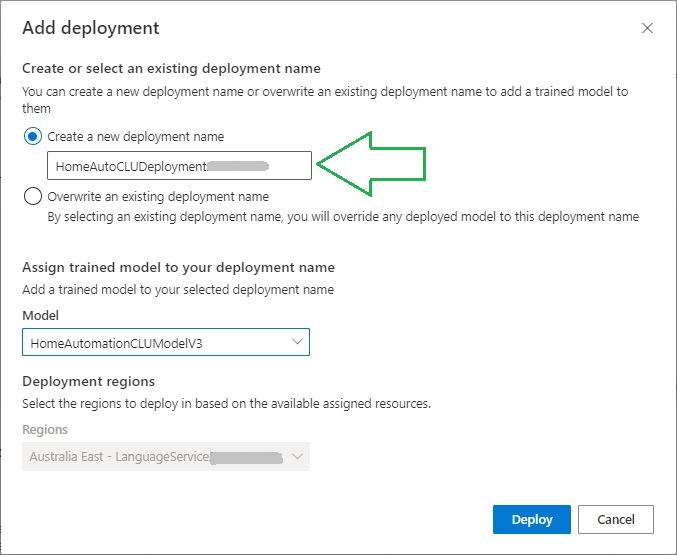Select the Create a new deployment name radio button
This screenshot has width=677, height=555.
click(x=33, y=137)
